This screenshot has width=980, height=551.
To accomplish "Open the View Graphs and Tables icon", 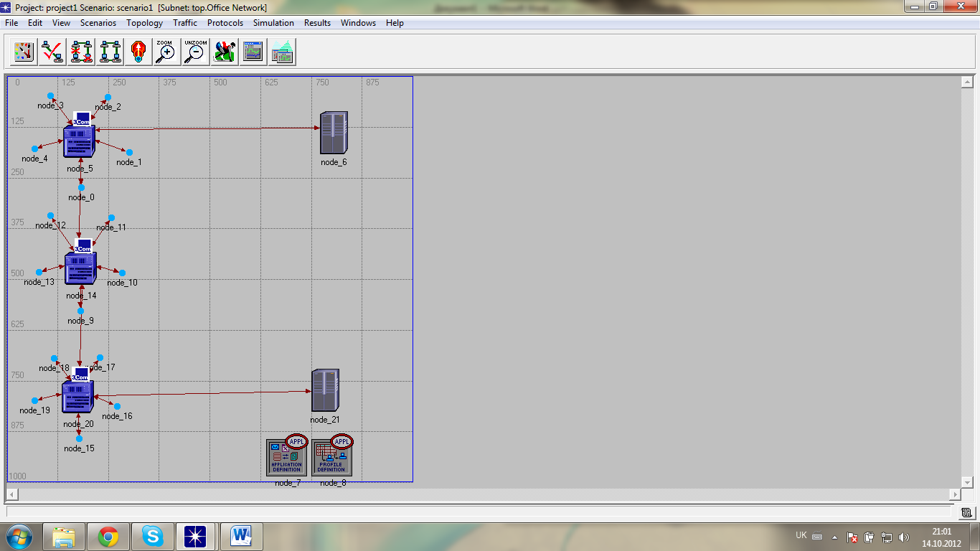I will (253, 52).
